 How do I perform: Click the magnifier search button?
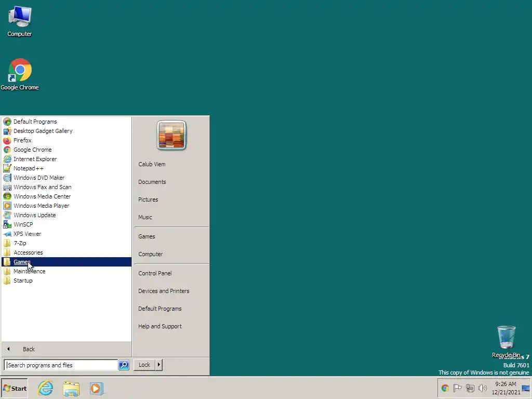coord(124,365)
